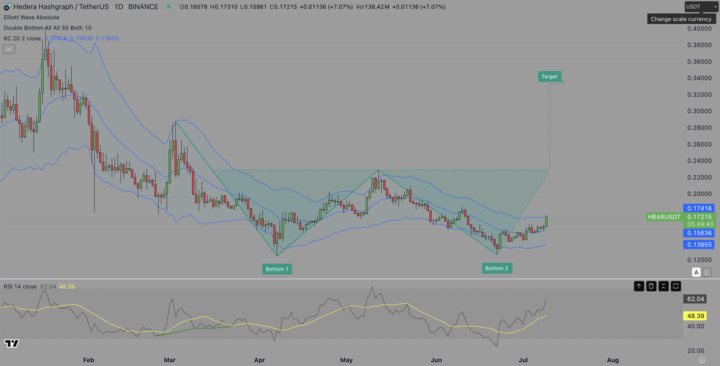Click the 0.20000 price scale label
The height and width of the screenshot is (366, 720).
(699, 194)
